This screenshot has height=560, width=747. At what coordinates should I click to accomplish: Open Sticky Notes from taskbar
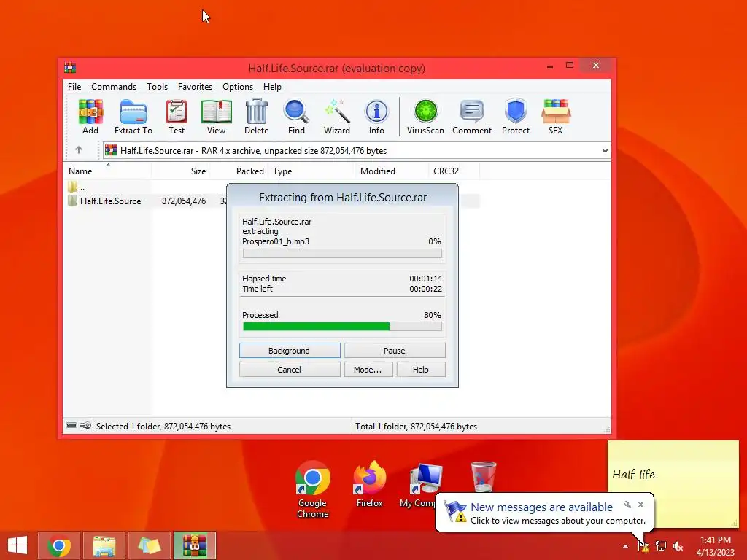point(149,545)
